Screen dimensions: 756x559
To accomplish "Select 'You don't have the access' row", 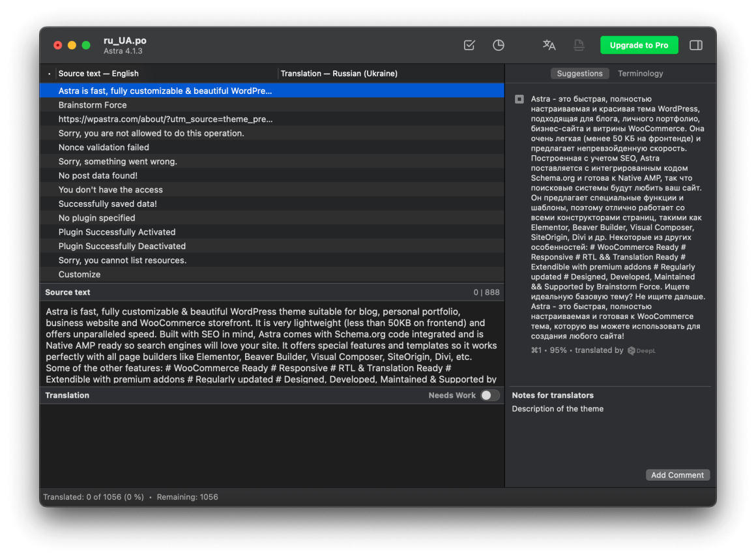I will point(272,190).
